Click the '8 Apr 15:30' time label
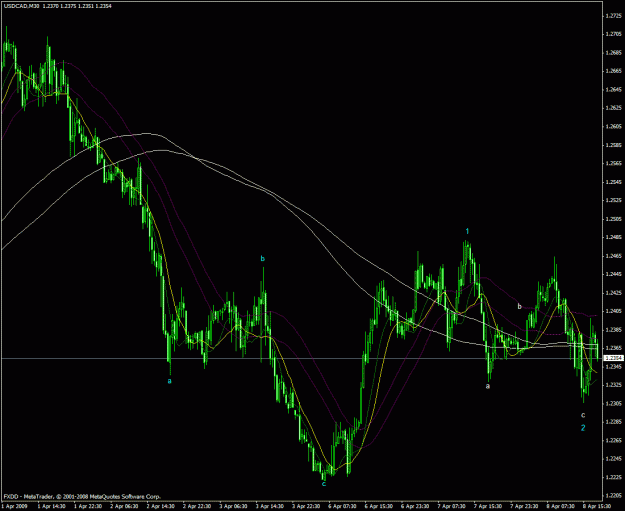This screenshot has width=625, height=511. tap(596, 507)
